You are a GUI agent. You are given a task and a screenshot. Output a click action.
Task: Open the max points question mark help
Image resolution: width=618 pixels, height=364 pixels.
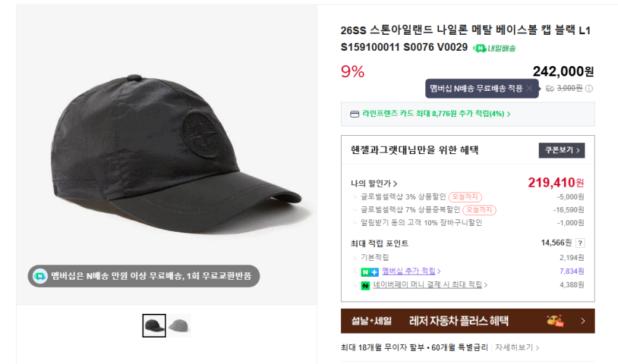point(579,243)
